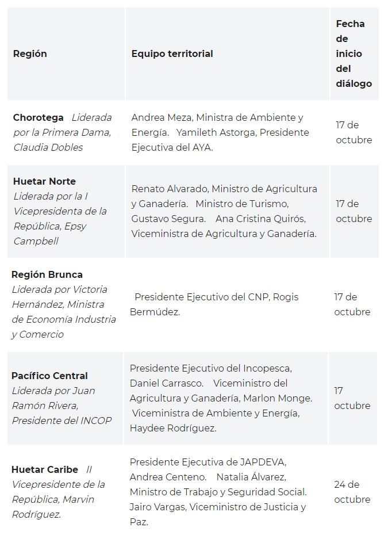The image size is (392, 558).
Task: Click the "Equipo territorial" column header
Action: tap(172, 53)
